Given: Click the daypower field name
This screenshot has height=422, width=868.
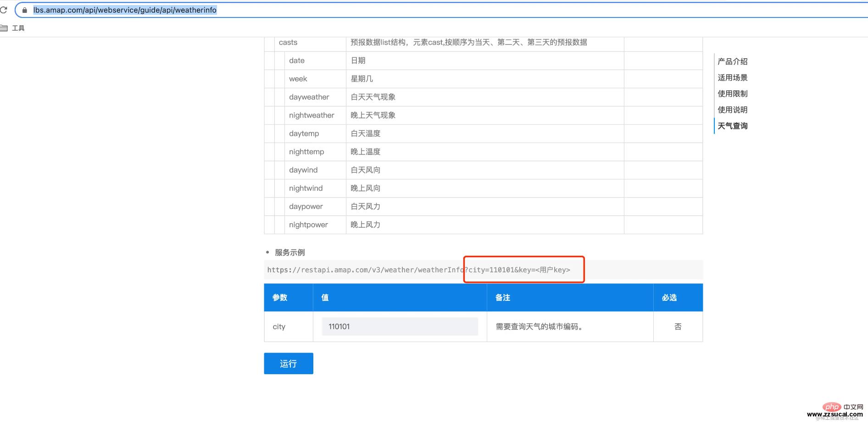Looking at the screenshot, I should [306, 207].
